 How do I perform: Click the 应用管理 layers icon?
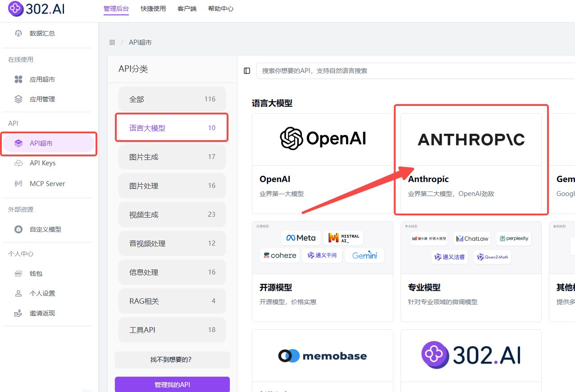point(18,99)
